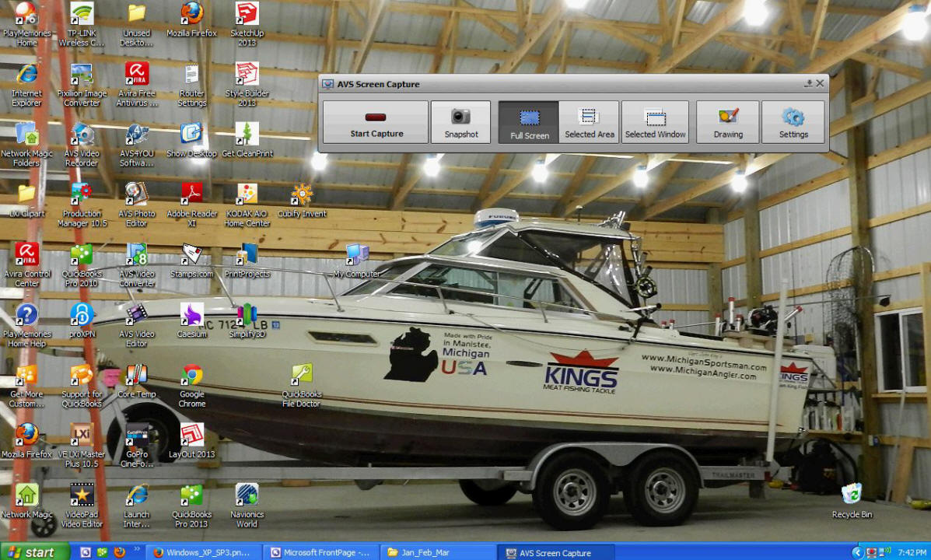
Task: Select the SketchUp 2013 desktop icon
Action: (x=247, y=14)
